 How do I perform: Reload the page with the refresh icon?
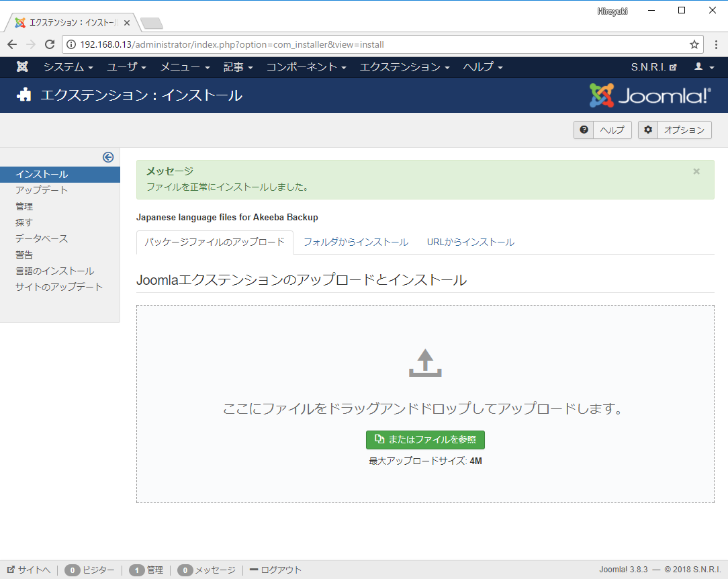[50, 44]
